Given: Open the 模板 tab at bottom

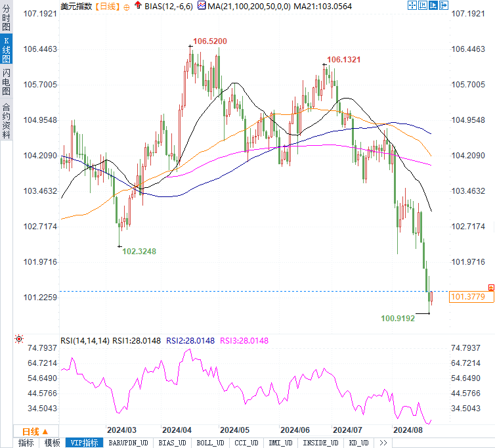Looking at the screenshot, I should pos(53,443).
